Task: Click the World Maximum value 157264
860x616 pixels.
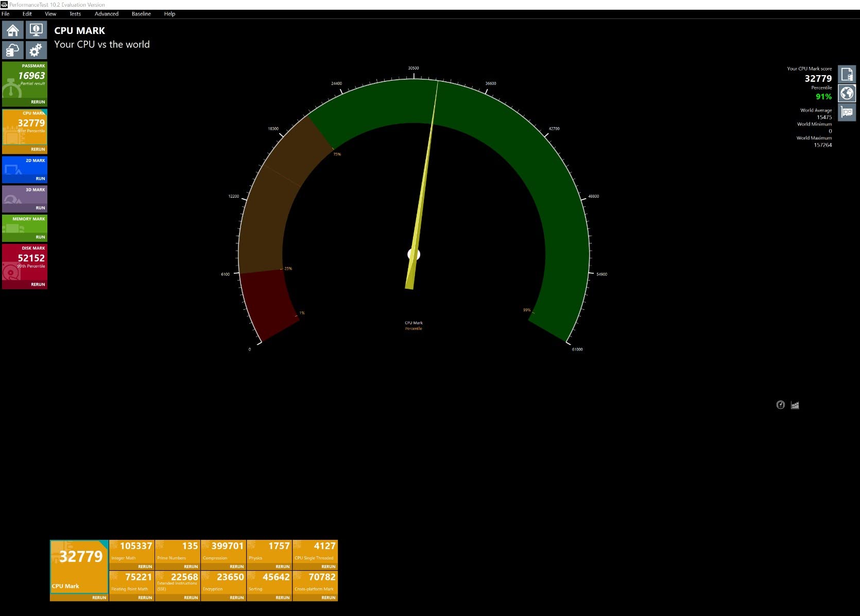Action: point(823,145)
